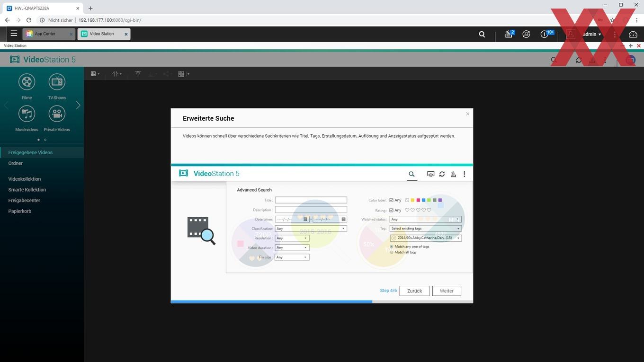Image resolution: width=644 pixels, height=362 pixels.
Task: Show previous sidebar category page arrow
Action: pyautogui.click(x=6, y=105)
